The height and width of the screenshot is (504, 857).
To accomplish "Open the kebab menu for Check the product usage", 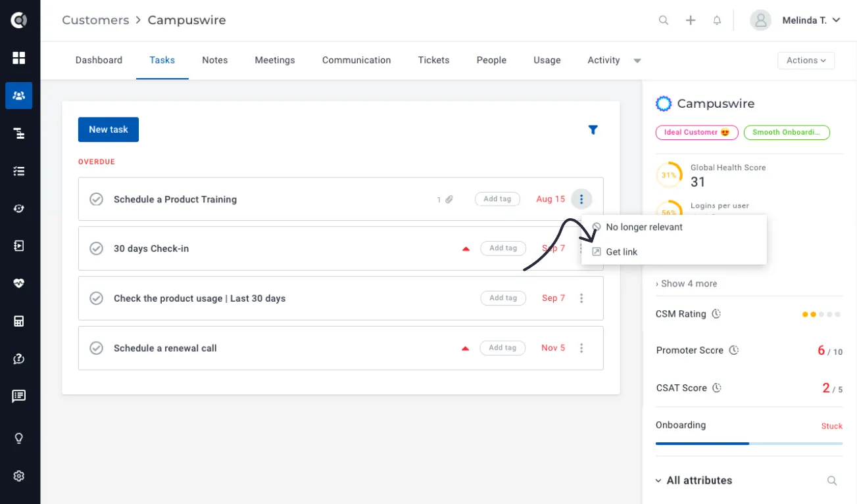I will (x=581, y=298).
